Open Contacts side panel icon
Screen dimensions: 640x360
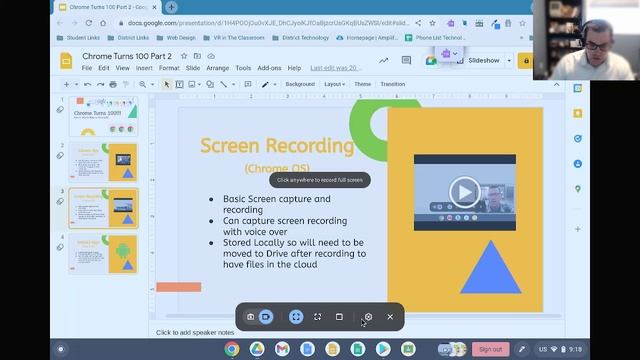pyautogui.click(x=578, y=164)
